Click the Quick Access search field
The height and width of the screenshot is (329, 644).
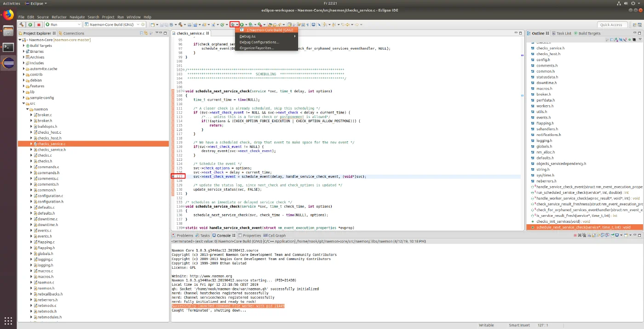(x=612, y=24)
